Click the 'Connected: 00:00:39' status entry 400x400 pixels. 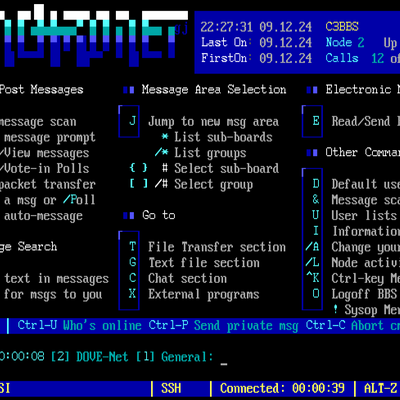282,388
